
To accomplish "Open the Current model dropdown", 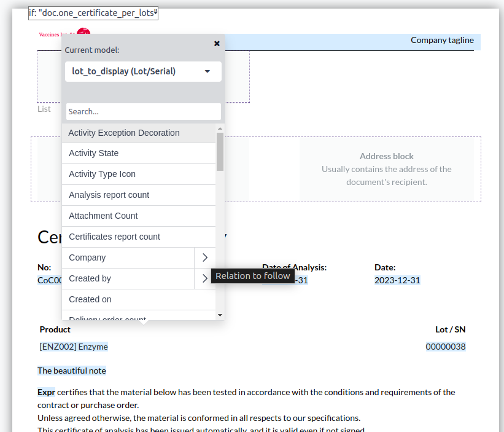I will click(x=143, y=71).
